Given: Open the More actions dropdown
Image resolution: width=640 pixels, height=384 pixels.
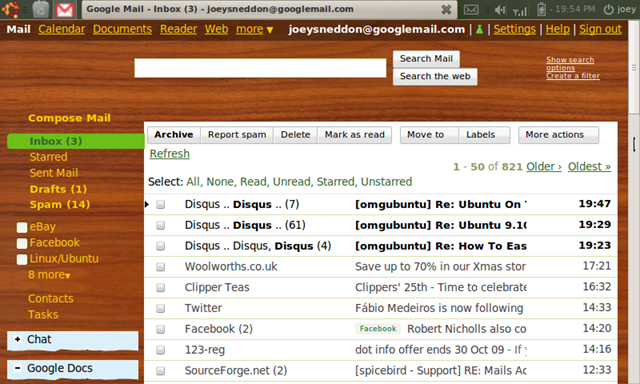Looking at the screenshot, I should [558, 135].
